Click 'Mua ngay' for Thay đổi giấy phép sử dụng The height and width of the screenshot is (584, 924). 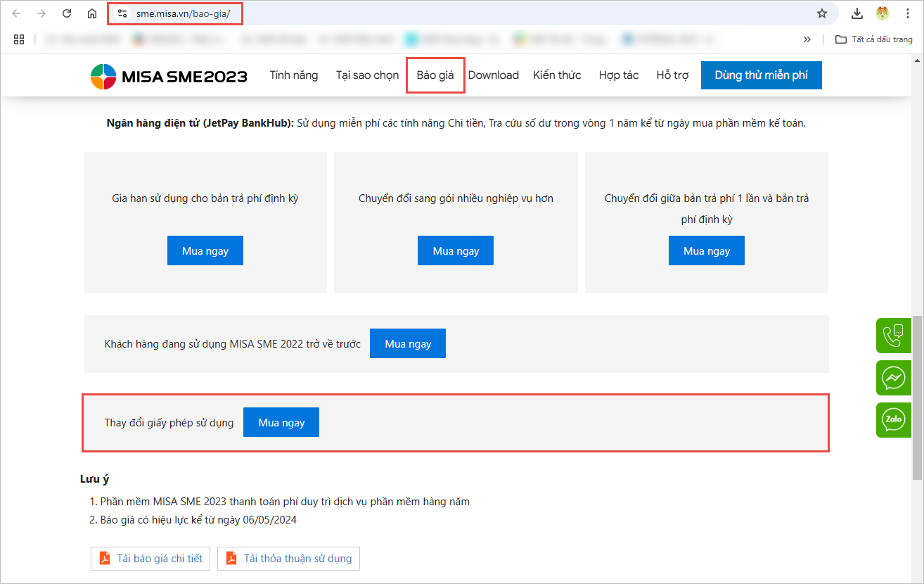point(281,422)
